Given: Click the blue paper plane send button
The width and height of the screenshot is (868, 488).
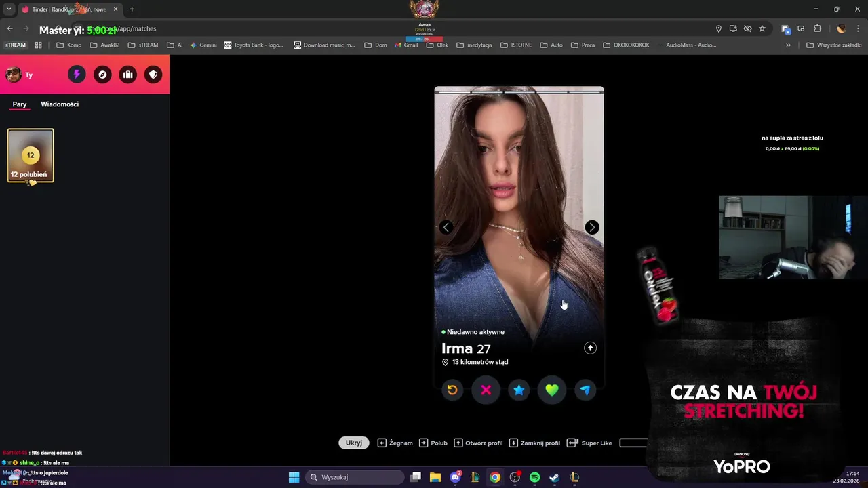Looking at the screenshot, I should click(585, 390).
